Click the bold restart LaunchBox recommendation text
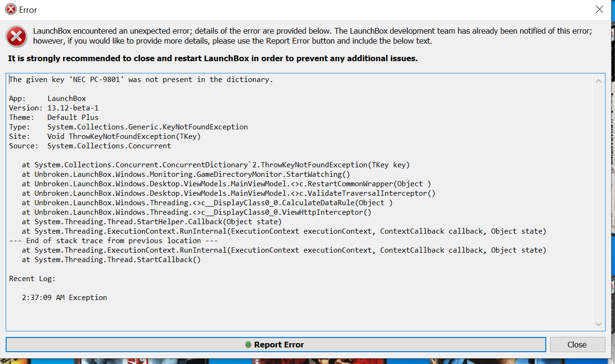 pyautogui.click(x=213, y=59)
